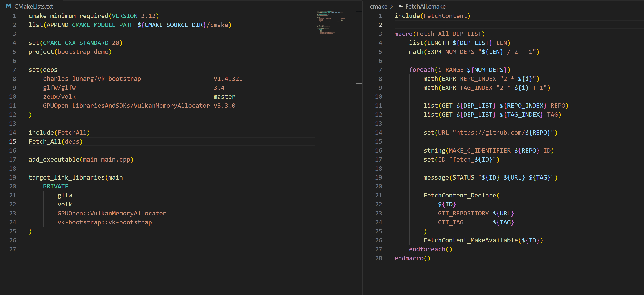Click zeux/volk dependency entry
Screen dimensions: 644x295
59,97
